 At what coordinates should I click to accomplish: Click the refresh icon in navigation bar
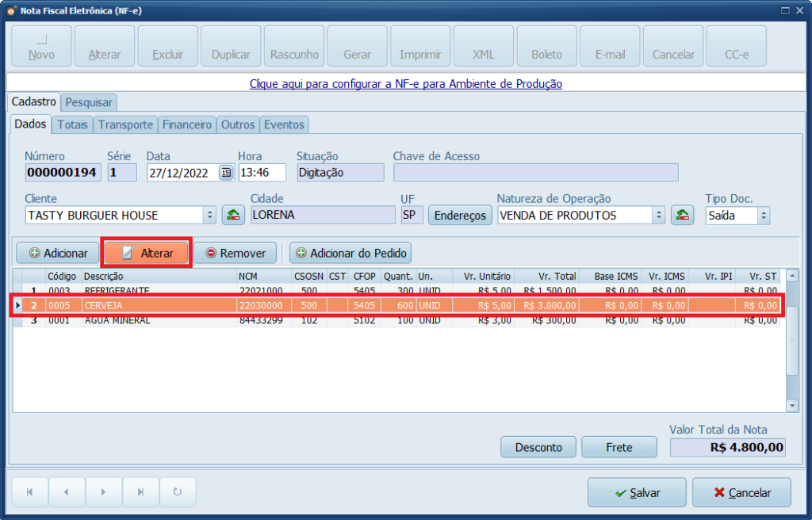pos(178,492)
